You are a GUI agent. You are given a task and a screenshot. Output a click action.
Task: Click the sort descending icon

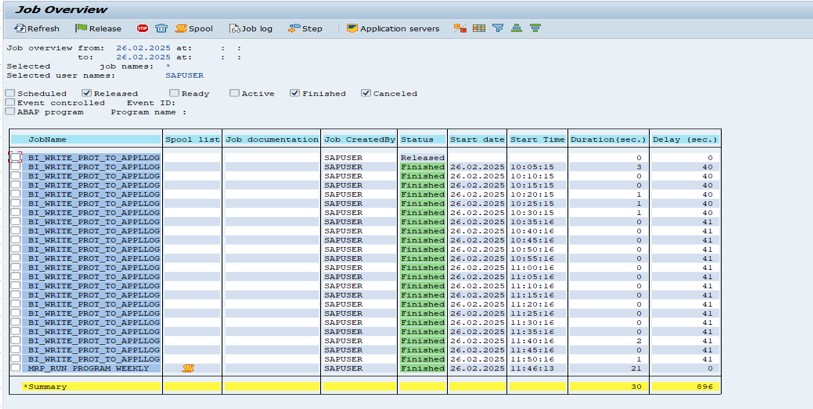[536, 29]
